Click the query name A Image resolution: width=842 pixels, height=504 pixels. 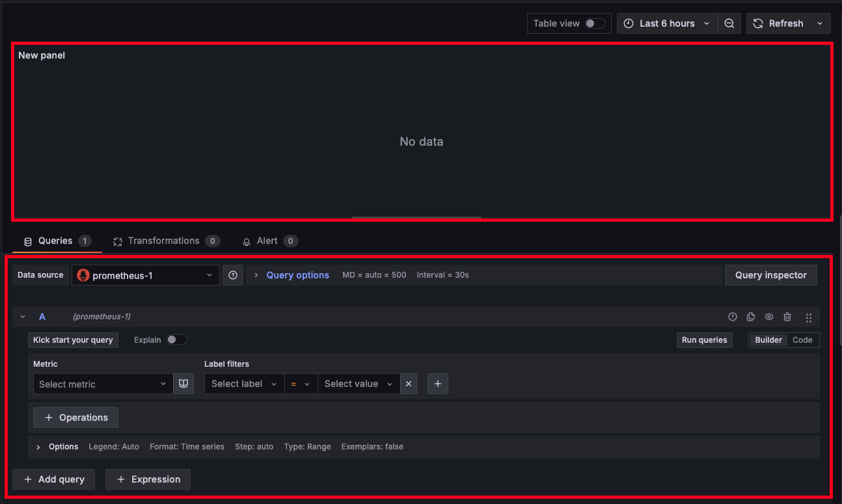pos(42,317)
